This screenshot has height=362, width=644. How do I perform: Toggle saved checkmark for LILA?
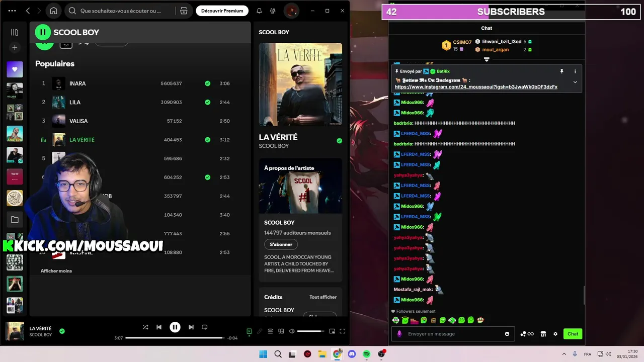pos(207,102)
